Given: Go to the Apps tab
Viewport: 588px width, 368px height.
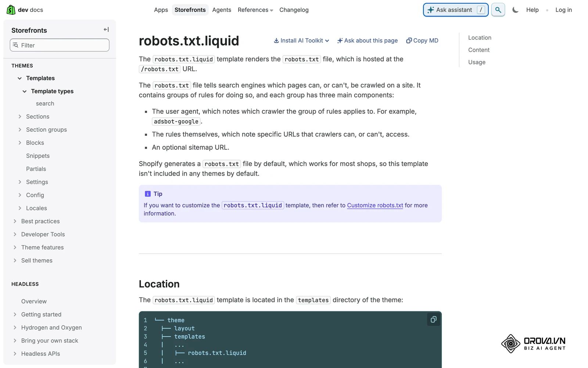Looking at the screenshot, I should 161,10.
